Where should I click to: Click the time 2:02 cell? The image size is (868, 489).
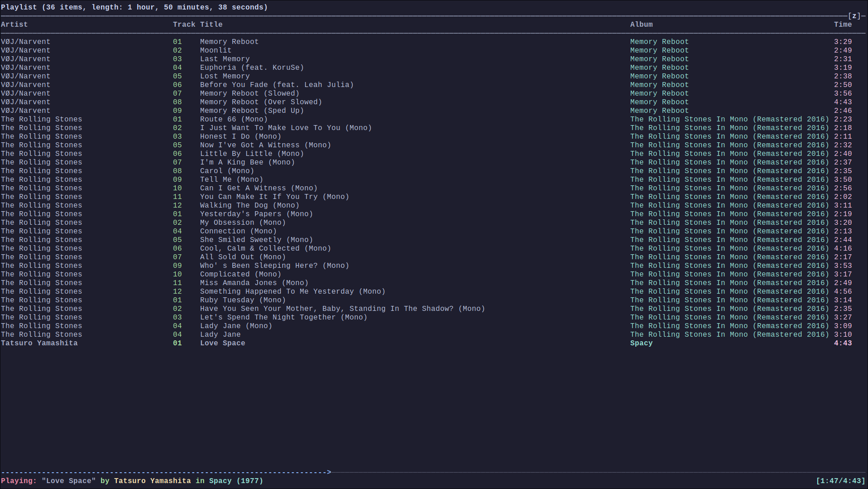(843, 197)
